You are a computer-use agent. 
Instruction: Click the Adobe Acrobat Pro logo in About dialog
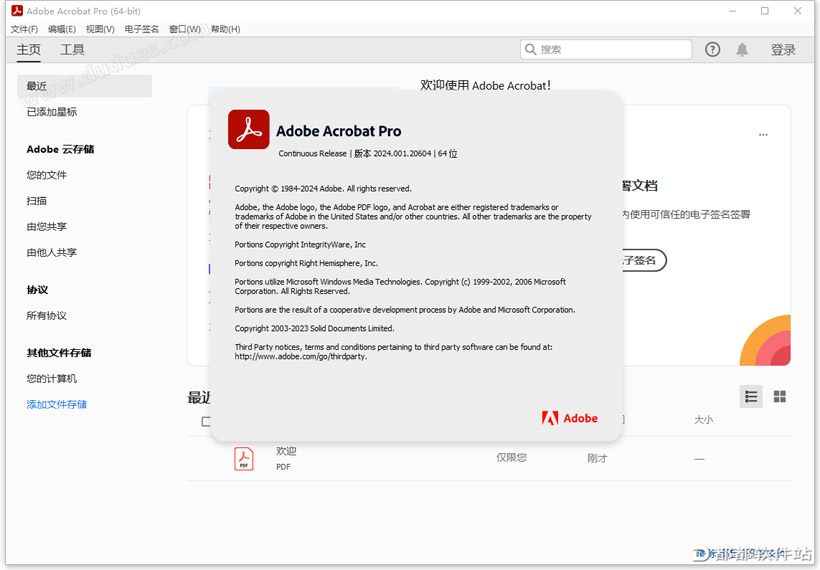pos(248,129)
